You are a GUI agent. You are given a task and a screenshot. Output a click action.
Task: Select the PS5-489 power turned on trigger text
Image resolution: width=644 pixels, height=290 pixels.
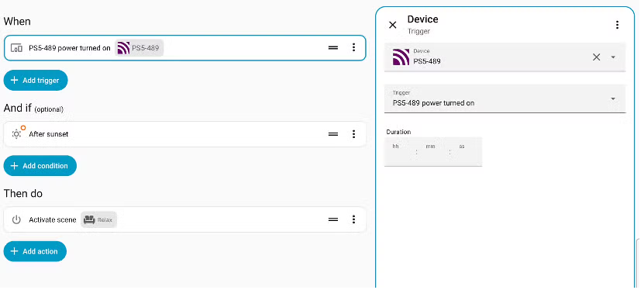click(x=70, y=48)
